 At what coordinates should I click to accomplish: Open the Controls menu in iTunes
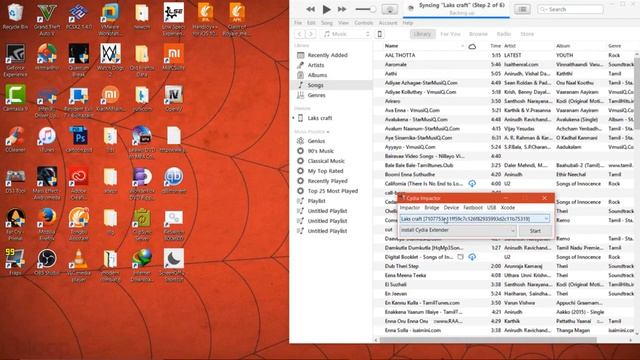click(x=364, y=23)
